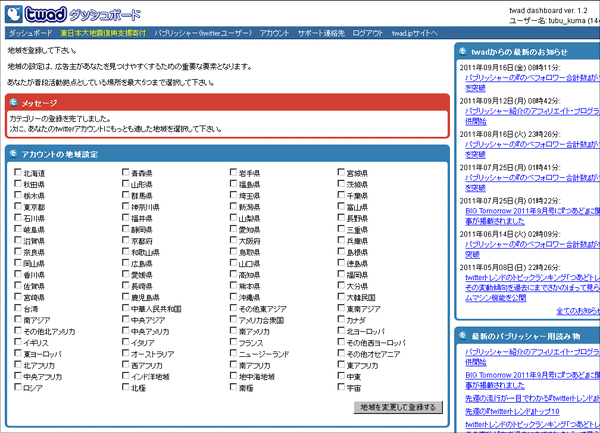Screen dimensions: 600x433
Task: Check the 台湾 checkbox
Action: [18, 308]
